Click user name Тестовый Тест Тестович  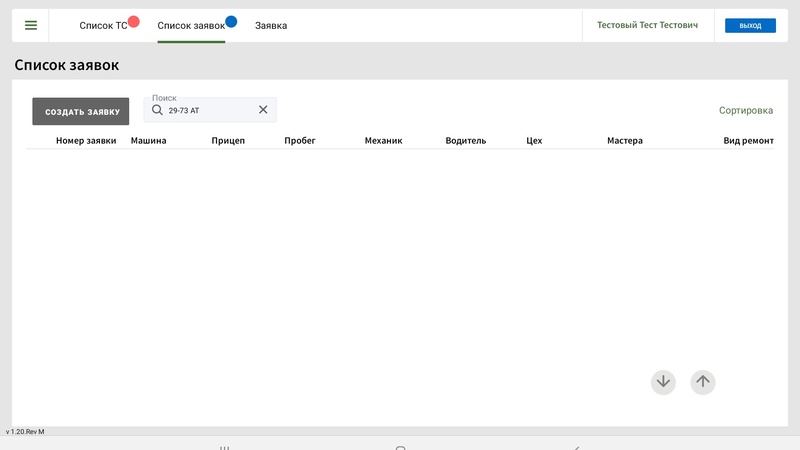pyautogui.click(x=647, y=26)
